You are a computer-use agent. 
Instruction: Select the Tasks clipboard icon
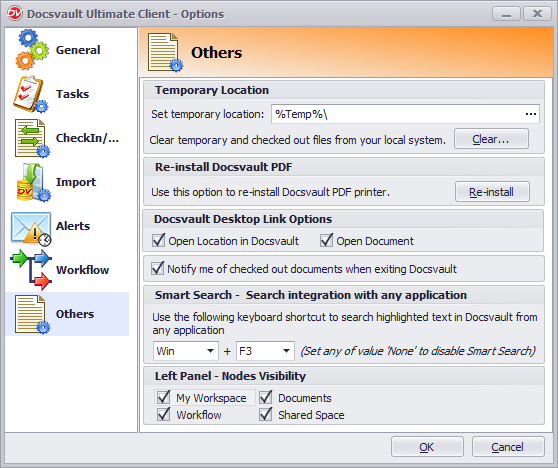tap(31, 94)
